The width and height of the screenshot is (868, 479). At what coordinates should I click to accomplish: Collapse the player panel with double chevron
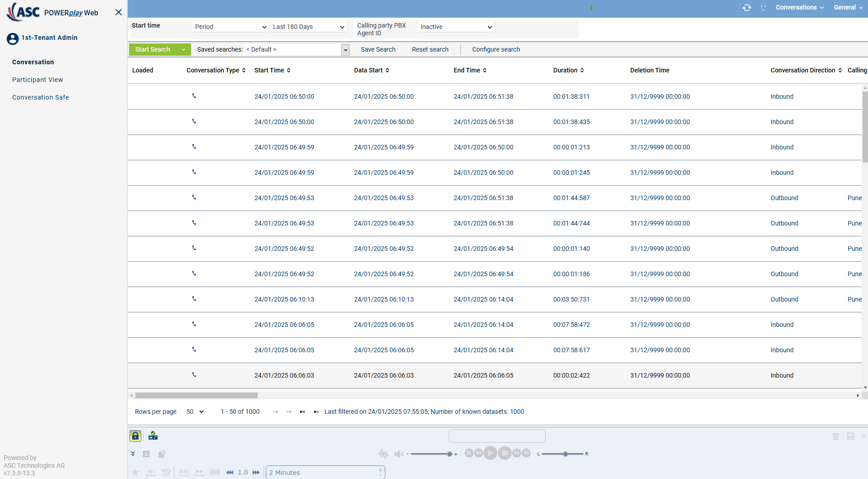pyautogui.click(x=133, y=454)
